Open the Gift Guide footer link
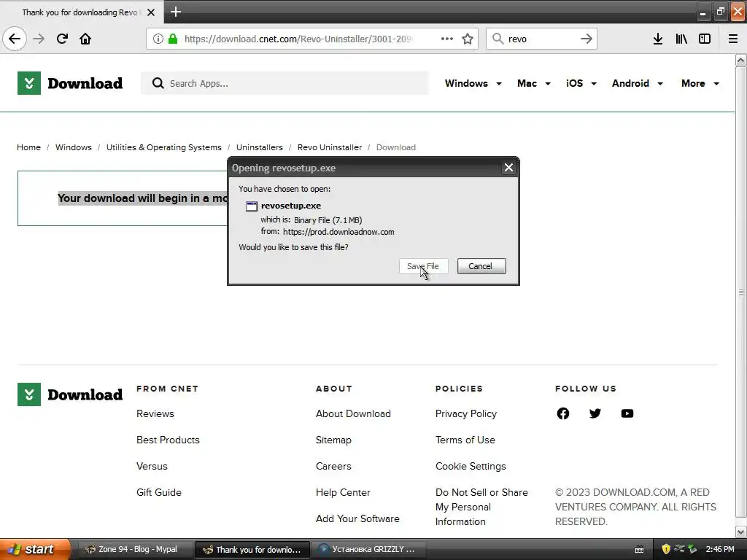The height and width of the screenshot is (560, 747). pyautogui.click(x=159, y=492)
